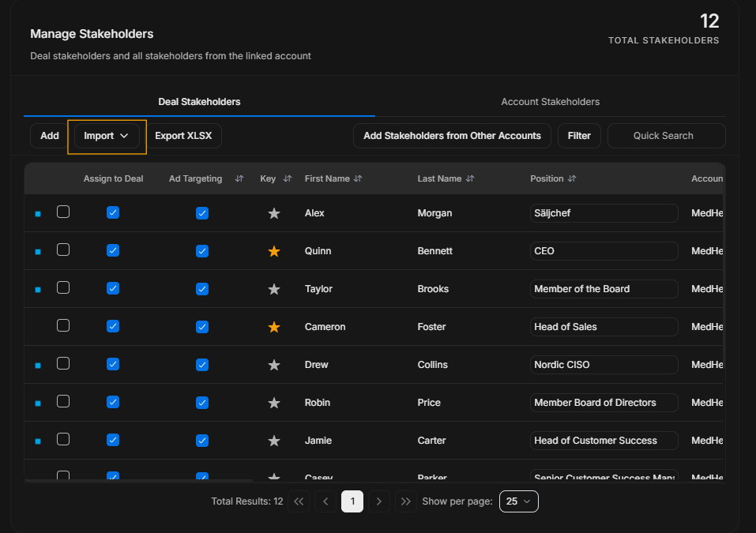Change Show per page 25 dropdown
Viewport: 756px width, 533px height.
(519, 501)
